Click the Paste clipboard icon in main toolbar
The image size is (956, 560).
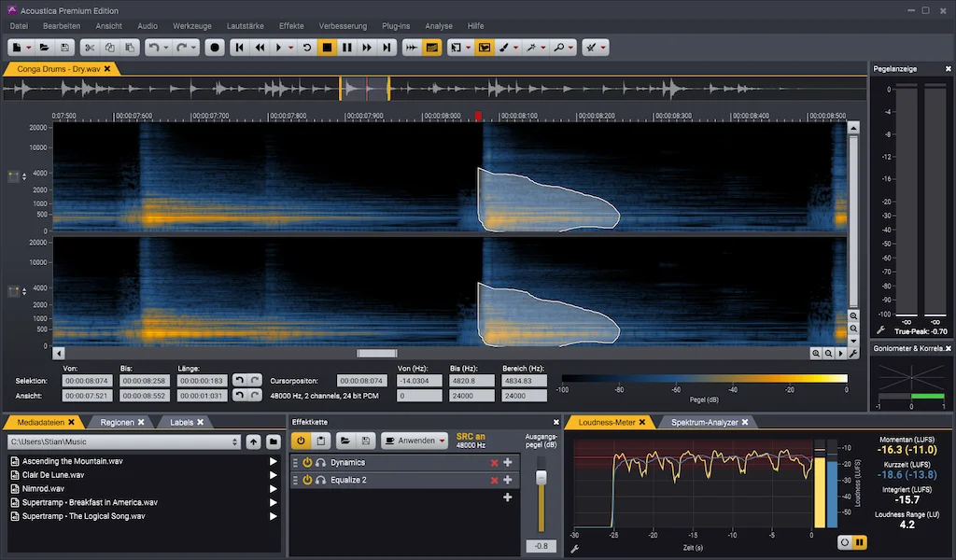(x=130, y=48)
